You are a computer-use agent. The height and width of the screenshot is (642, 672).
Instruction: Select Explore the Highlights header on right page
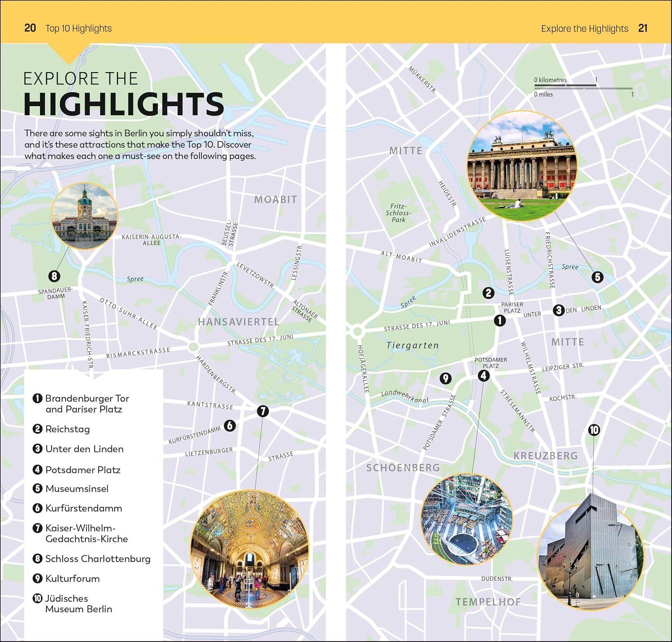[x=584, y=29]
